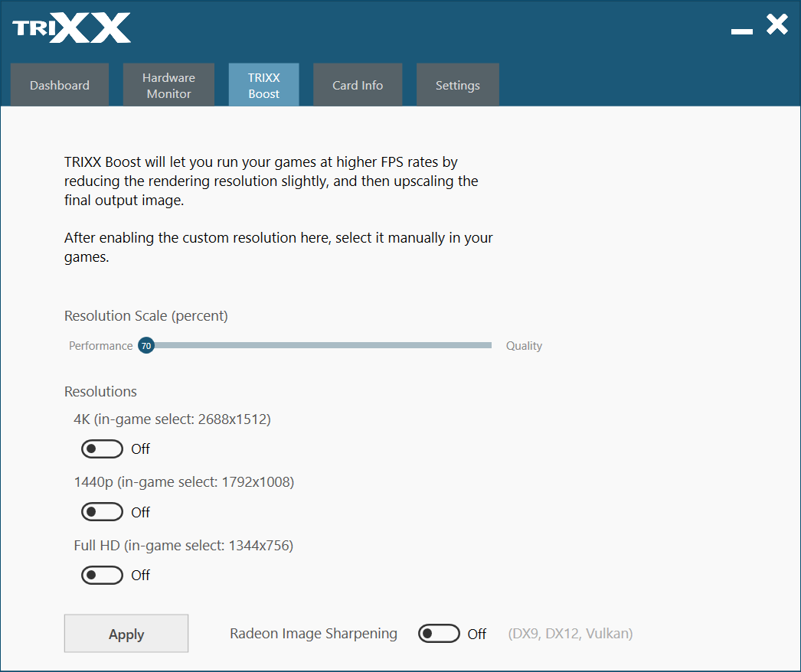This screenshot has width=801, height=672.
Task: Switch to Hardware Monitor tab
Action: (168, 85)
